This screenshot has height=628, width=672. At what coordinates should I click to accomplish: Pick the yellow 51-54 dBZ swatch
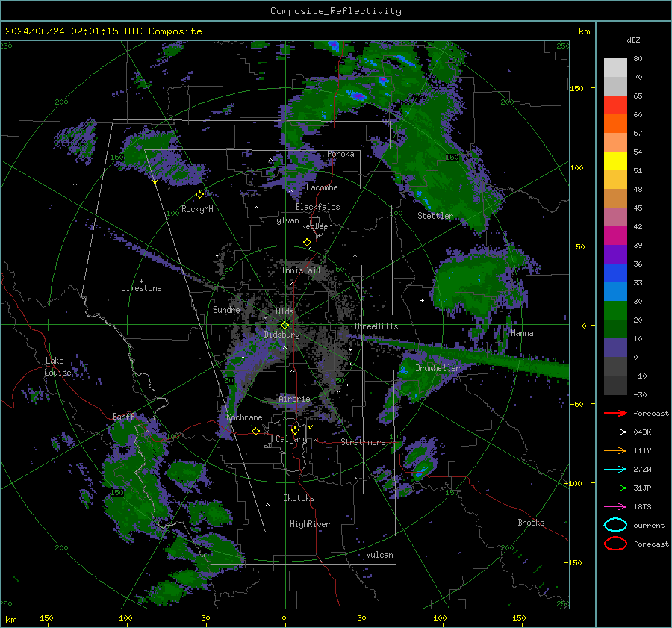click(x=615, y=161)
